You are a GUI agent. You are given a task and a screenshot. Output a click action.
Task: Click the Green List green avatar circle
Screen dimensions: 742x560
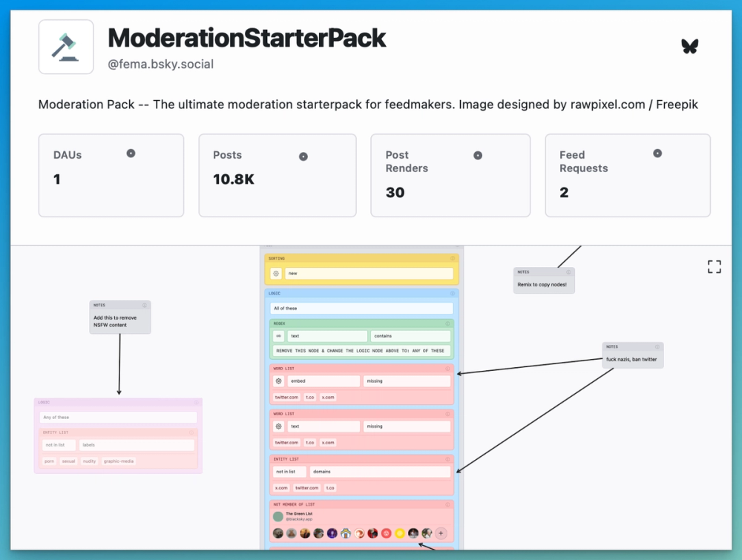(x=278, y=516)
